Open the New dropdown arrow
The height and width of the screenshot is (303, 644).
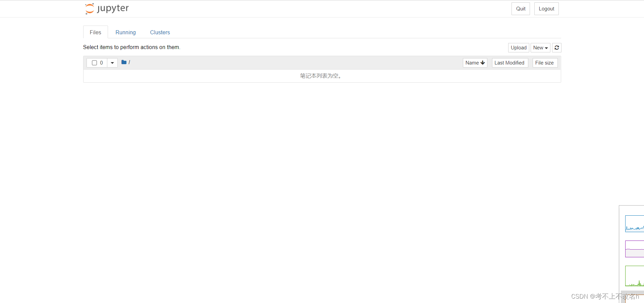(546, 48)
